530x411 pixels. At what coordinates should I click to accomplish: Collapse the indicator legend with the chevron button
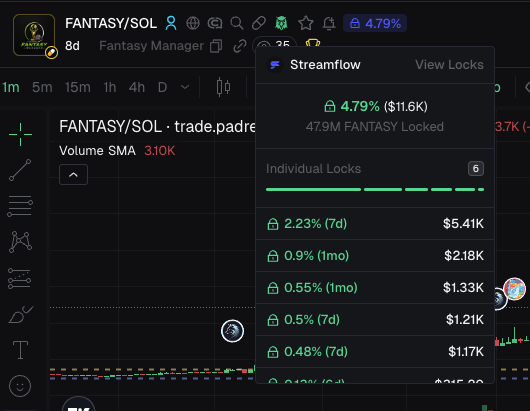pyautogui.click(x=73, y=174)
